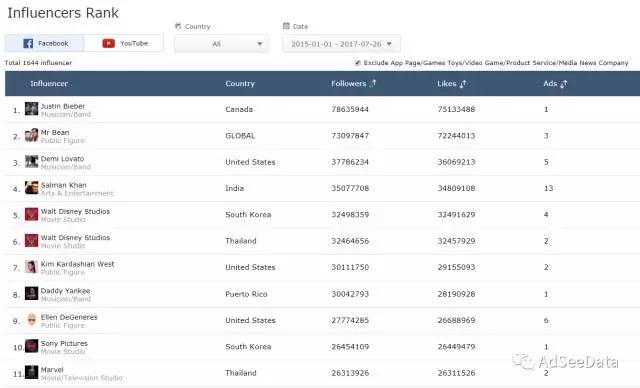Select India country cell
Image resolution: width=640 pixels, height=388 pixels.
(x=234, y=188)
